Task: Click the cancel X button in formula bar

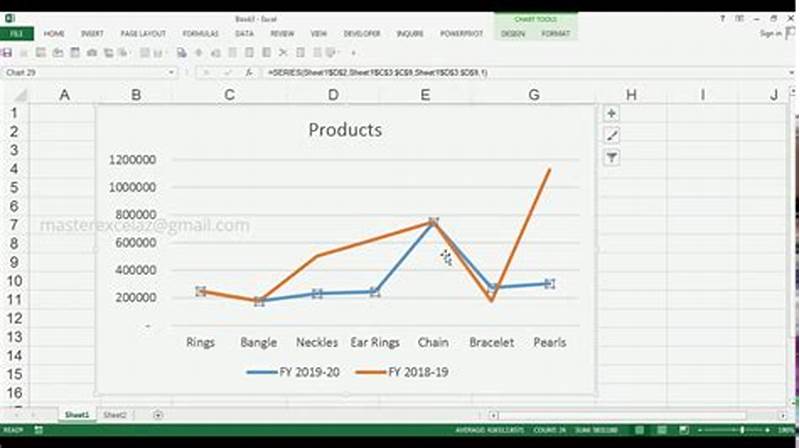Action: coord(206,73)
